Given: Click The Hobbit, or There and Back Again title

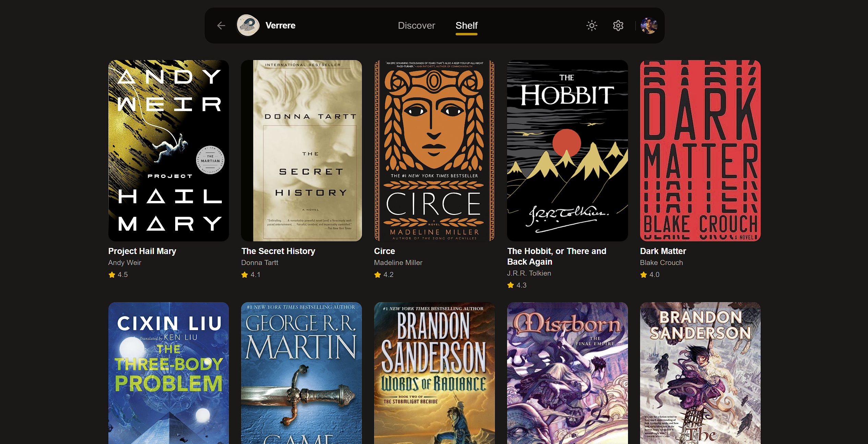Looking at the screenshot, I should click(557, 256).
